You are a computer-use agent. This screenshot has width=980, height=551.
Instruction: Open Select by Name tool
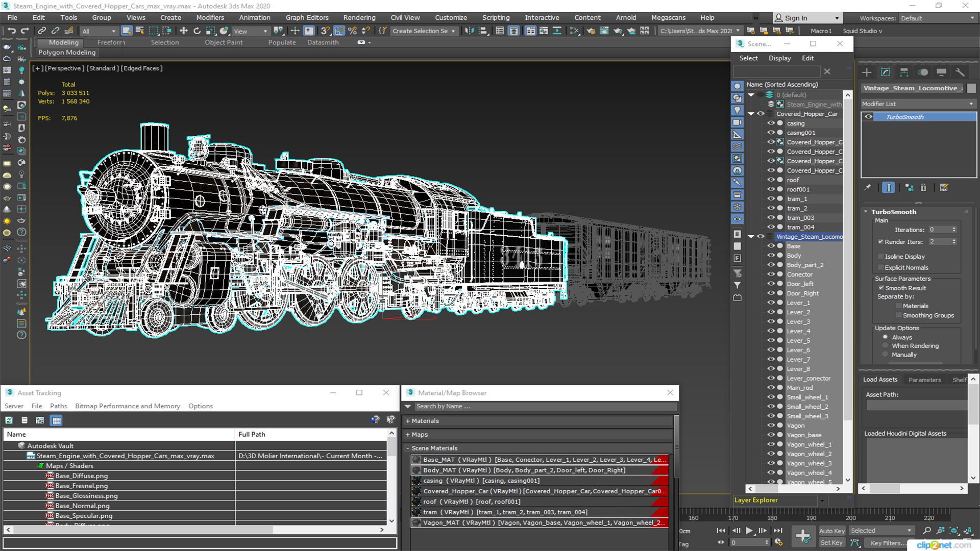tap(140, 31)
